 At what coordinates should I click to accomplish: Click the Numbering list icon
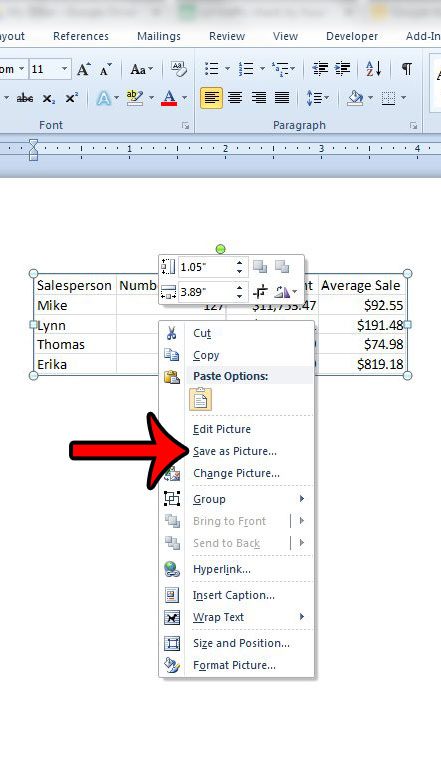[246, 69]
